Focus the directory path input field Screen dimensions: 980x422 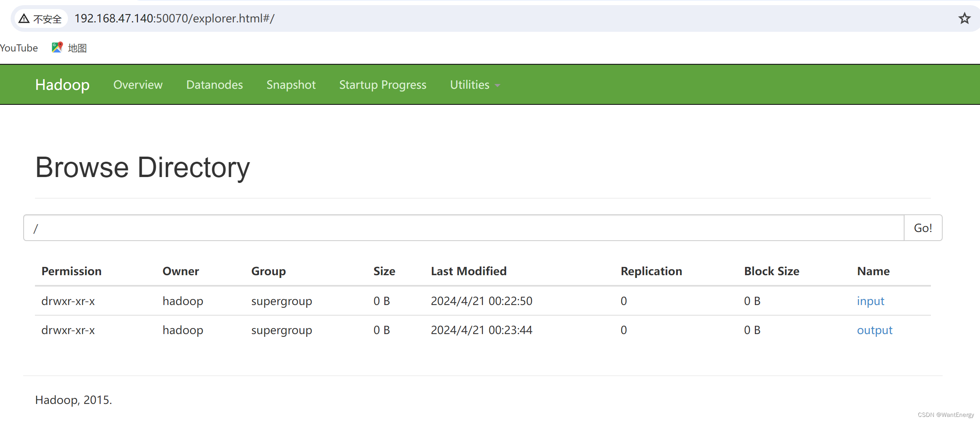click(x=464, y=228)
